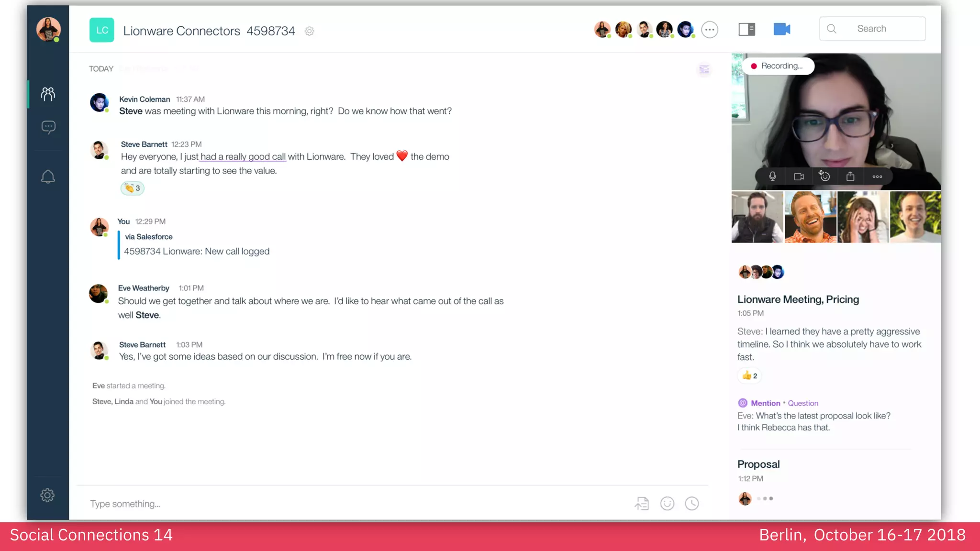This screenshot has height=551, width=980.
Task: Open more options in video call controls
Action: pyautogui.click(x=877, y=176)
